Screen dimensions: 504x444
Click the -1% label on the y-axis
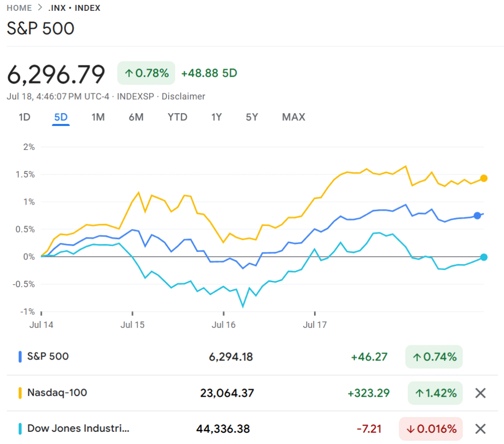(x=28, y=311)
